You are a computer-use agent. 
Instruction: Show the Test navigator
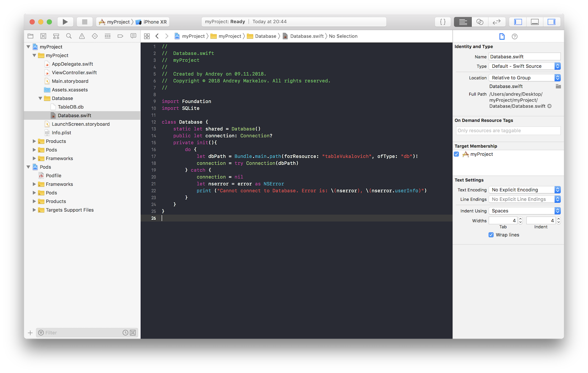[x=95, y=36]
